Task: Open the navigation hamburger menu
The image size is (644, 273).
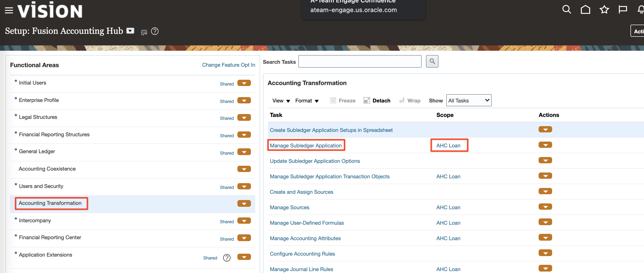Action: click(x=8, y=10)
